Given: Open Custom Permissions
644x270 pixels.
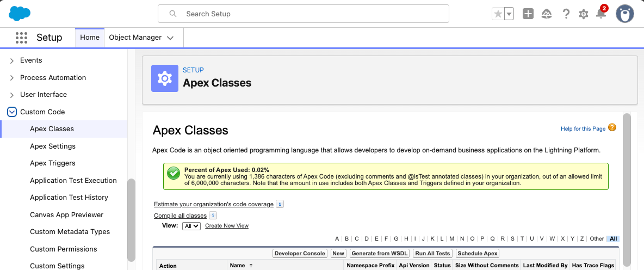Looking at the screenshot, I should click(x=63, y=249).
